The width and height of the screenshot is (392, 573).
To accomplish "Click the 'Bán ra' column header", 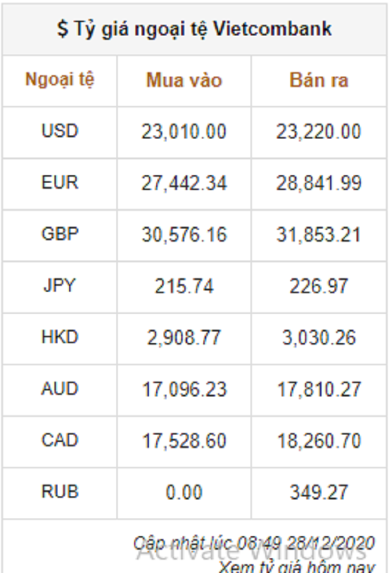I will click(318, 80).
